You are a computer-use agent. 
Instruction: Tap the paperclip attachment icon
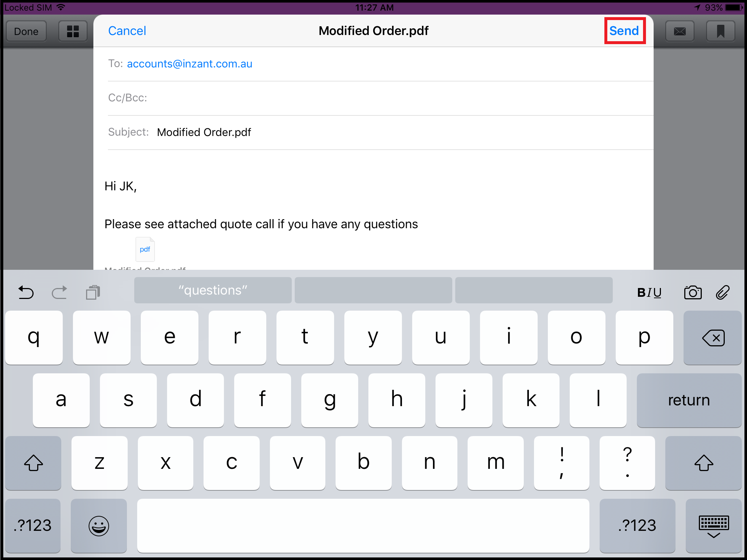pos(723,292)
